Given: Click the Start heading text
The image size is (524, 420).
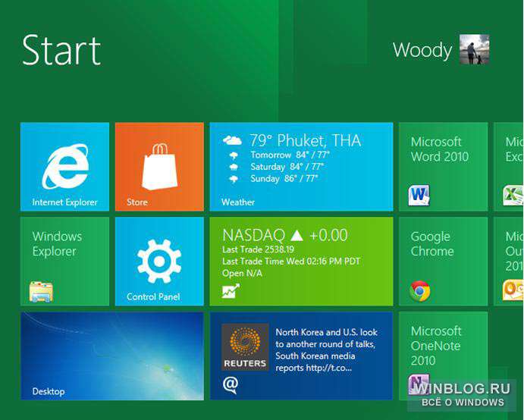Looking at the screenshot, I should [61, 51].
